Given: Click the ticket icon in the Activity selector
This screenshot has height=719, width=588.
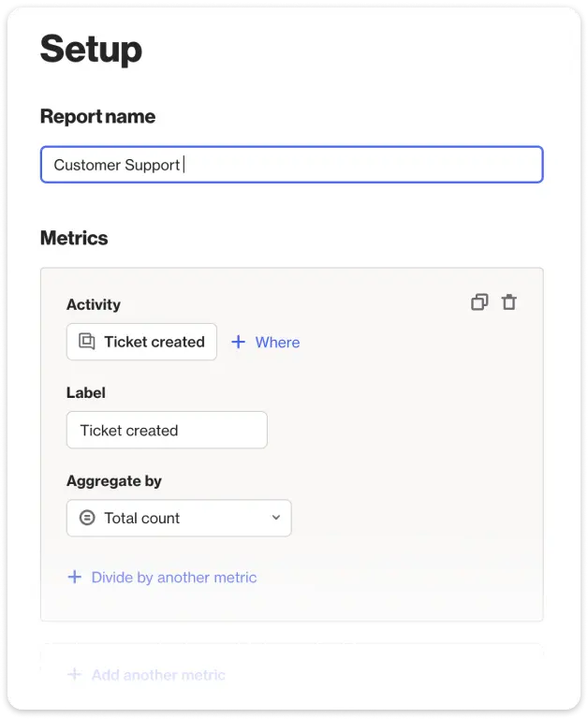Looking at the screenshot, I should click(87, 342).
